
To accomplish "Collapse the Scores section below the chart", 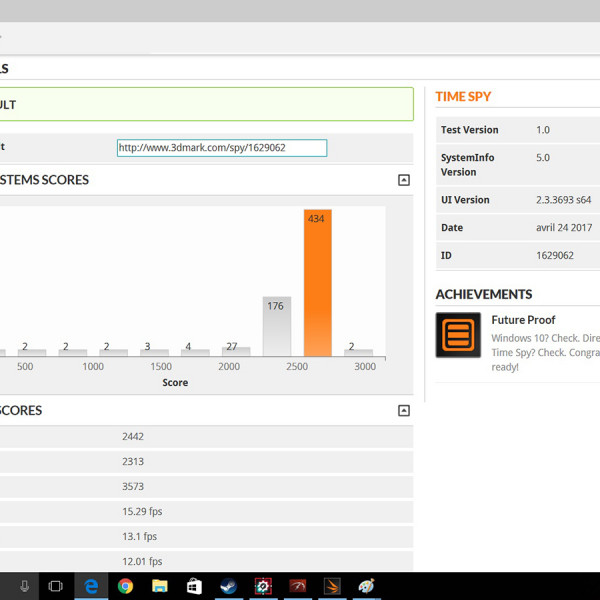I will pos(404,410).
